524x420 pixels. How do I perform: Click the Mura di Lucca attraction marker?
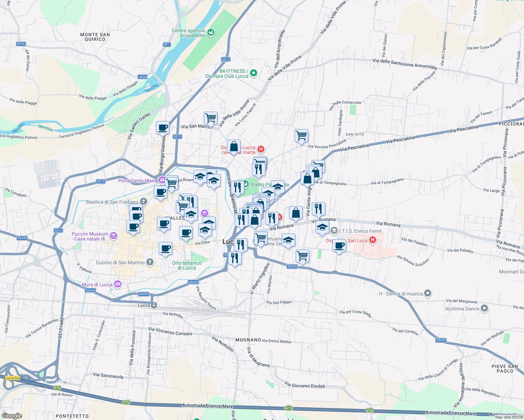click(x=117, y=284)
